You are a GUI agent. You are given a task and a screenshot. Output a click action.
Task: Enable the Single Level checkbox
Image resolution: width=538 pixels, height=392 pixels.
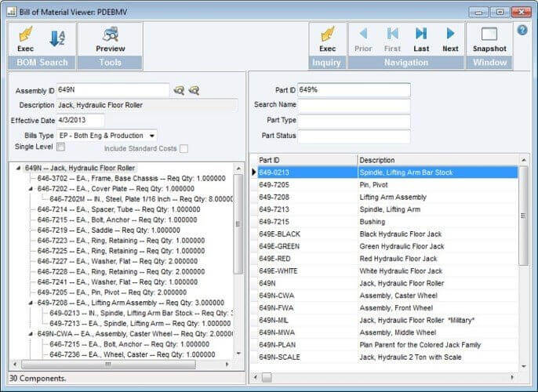pos(60,147)
